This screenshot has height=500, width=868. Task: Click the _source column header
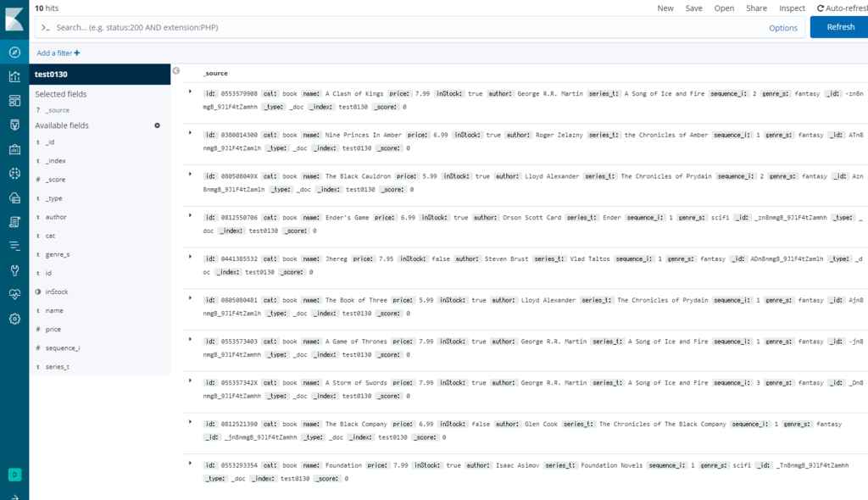point(215,73)
